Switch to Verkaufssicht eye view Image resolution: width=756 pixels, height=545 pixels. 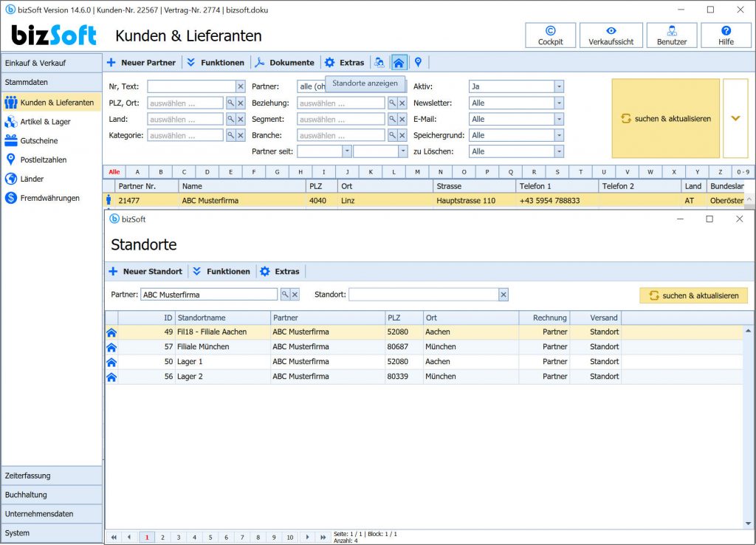(611, 35)
